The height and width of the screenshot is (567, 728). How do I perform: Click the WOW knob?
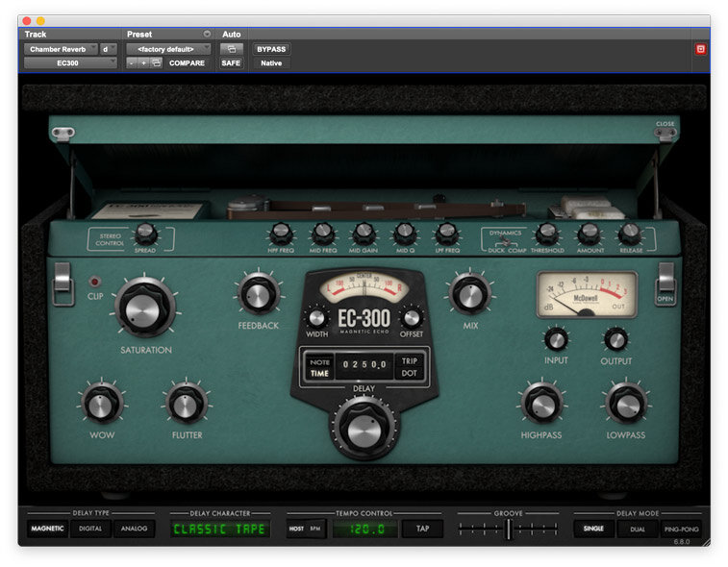(x=102, y=405)
